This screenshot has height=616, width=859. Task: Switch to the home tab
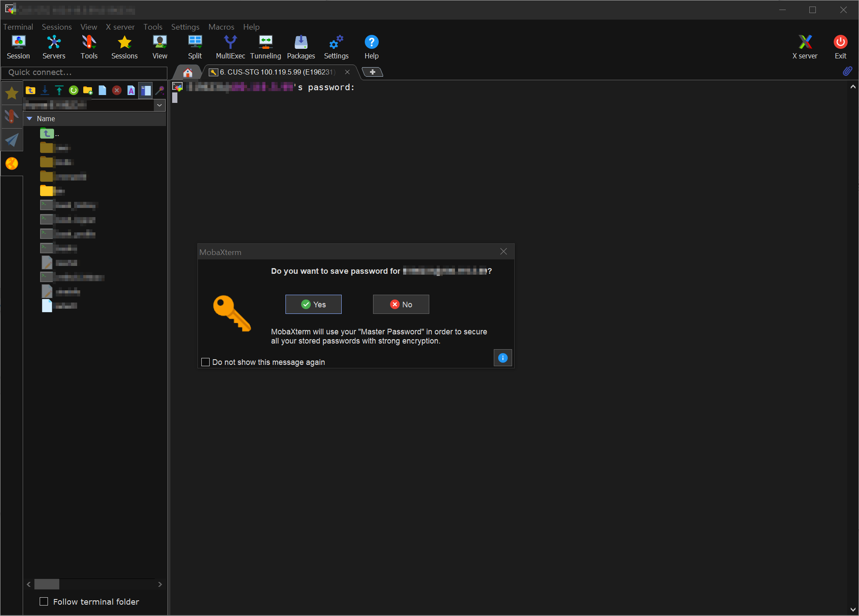click(x=188, y=72)
